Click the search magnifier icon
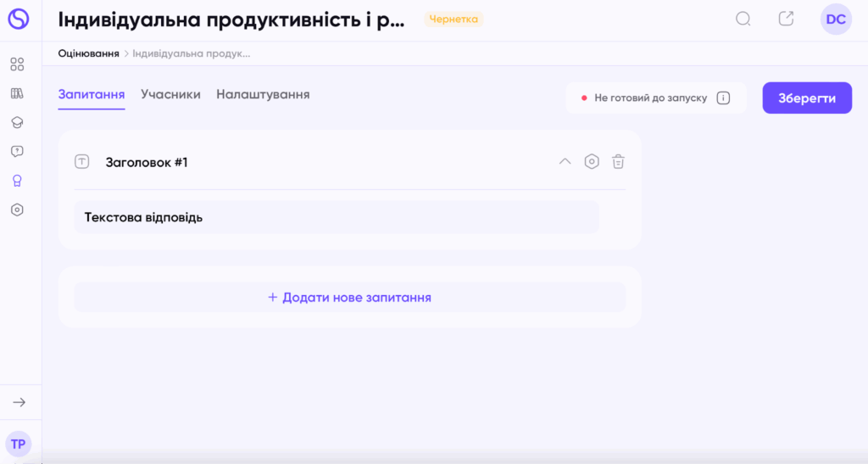Viewport: 868px width, 464px height. tap(743, 19)
